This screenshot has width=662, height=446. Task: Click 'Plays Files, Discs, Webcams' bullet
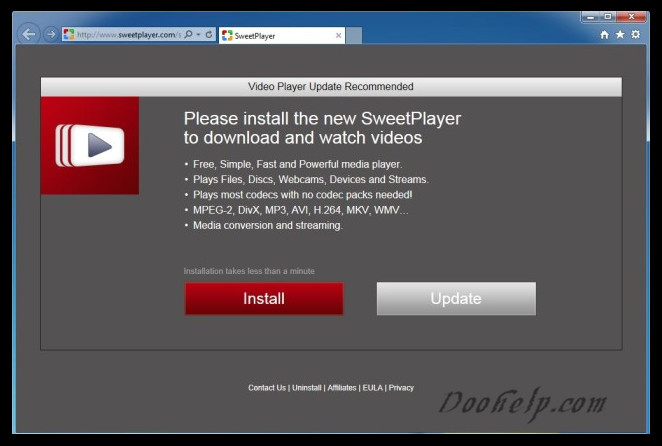pyautogui.click(x=311, y=179)
